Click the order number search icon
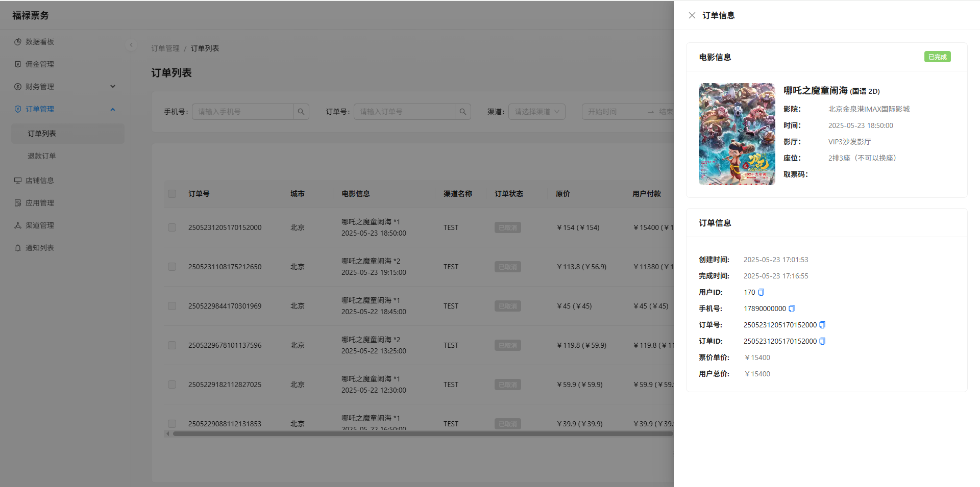Screen dimensions: 980x487 click(x=463, y=112)
